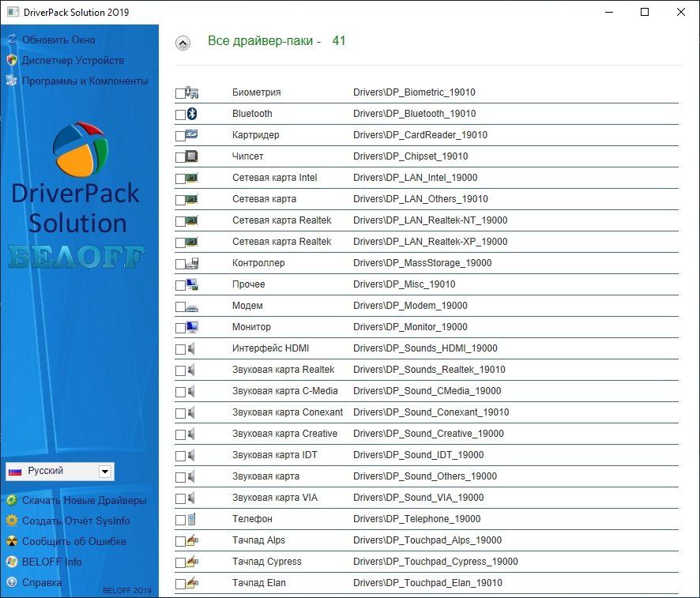Open BELOFF Info
The image size is (700, 598).
coord(52,562)
